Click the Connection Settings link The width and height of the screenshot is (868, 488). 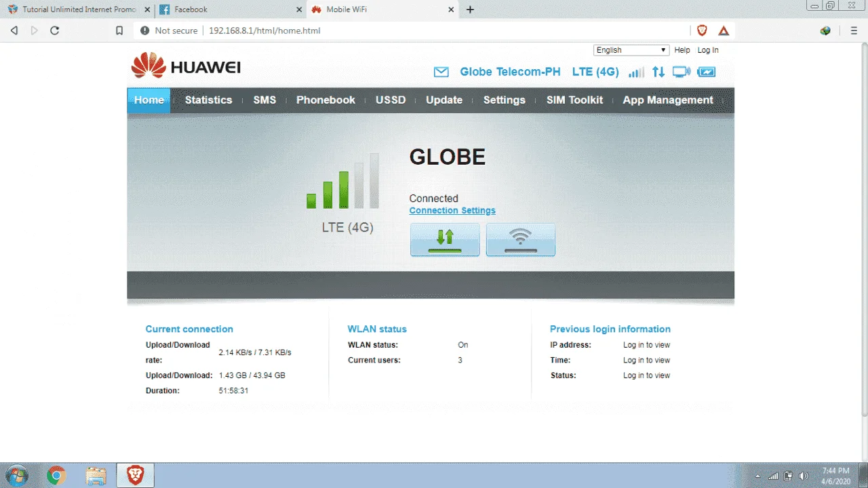click(452, 211)
